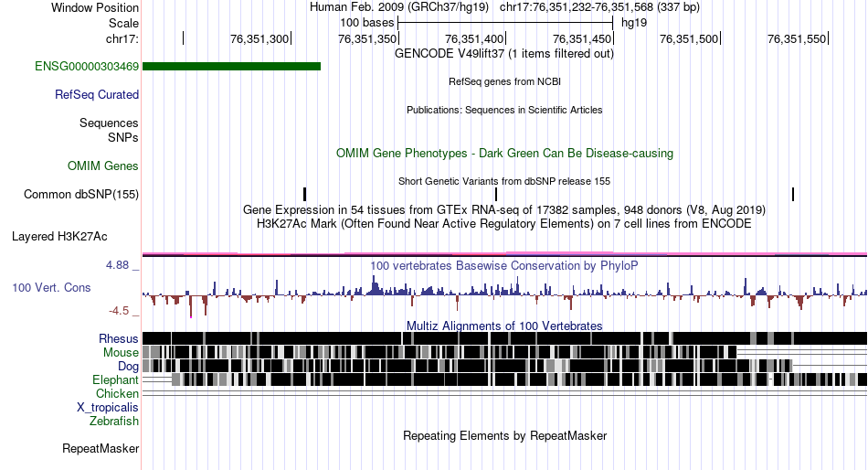Click Repeating Elements by RepeatMasker title
This screenshot has width=868, height=470.
pyautogui.click(x=505, y=435)
